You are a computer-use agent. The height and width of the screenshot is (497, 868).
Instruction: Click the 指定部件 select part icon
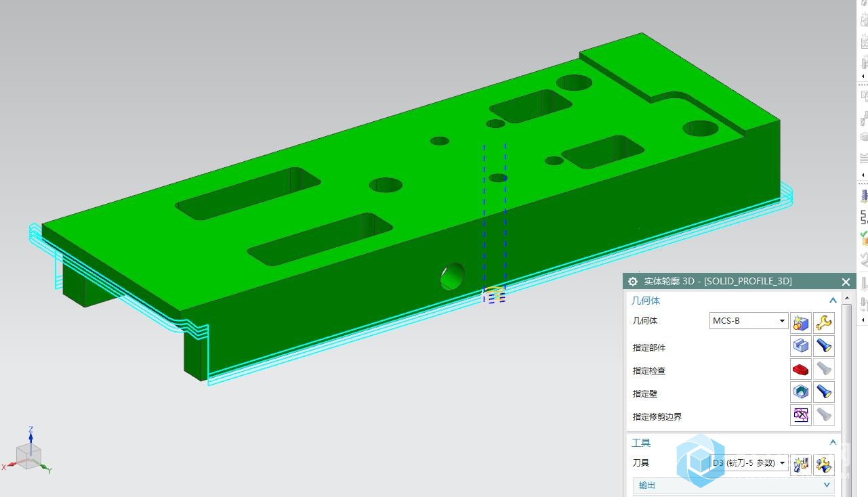(x=801, y=346)
